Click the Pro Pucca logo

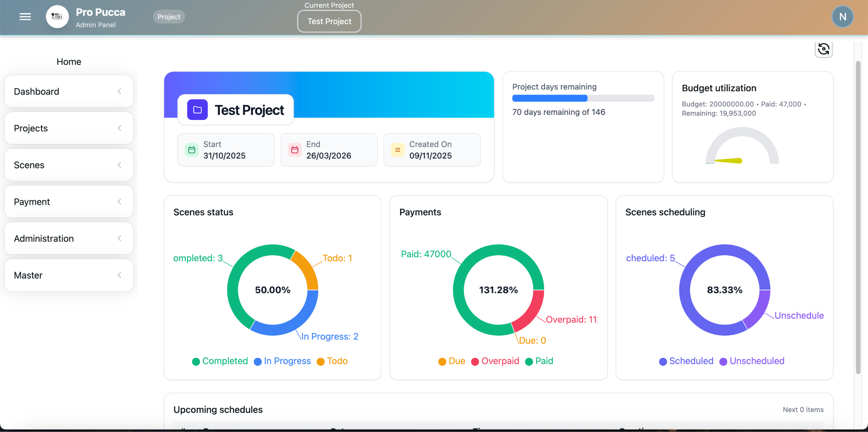[x=57, y=17]
